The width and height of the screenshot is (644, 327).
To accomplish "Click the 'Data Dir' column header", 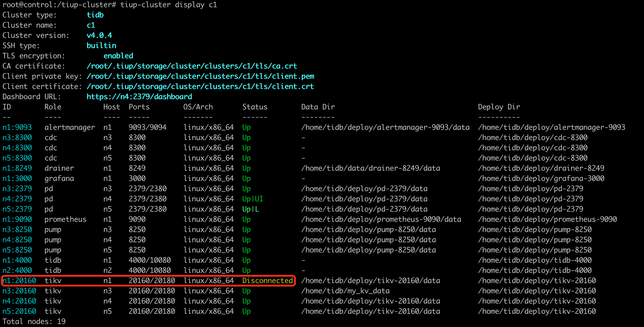I will pos(318,107).
